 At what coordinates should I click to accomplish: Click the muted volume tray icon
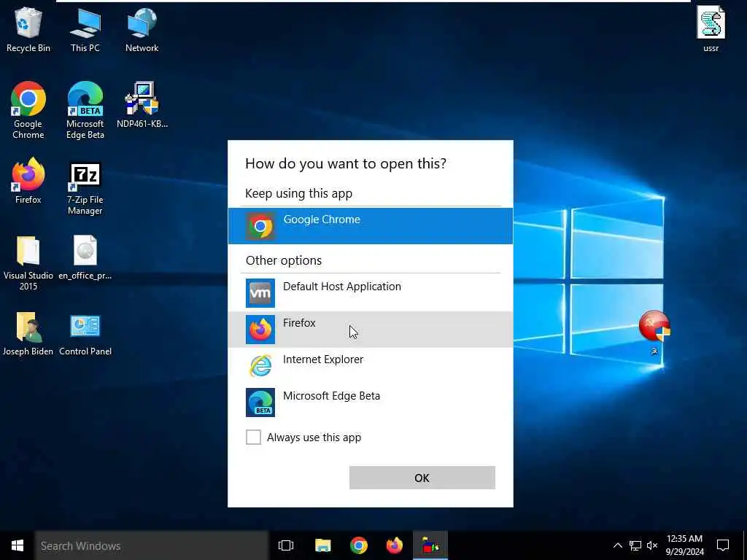pos(652,545)
